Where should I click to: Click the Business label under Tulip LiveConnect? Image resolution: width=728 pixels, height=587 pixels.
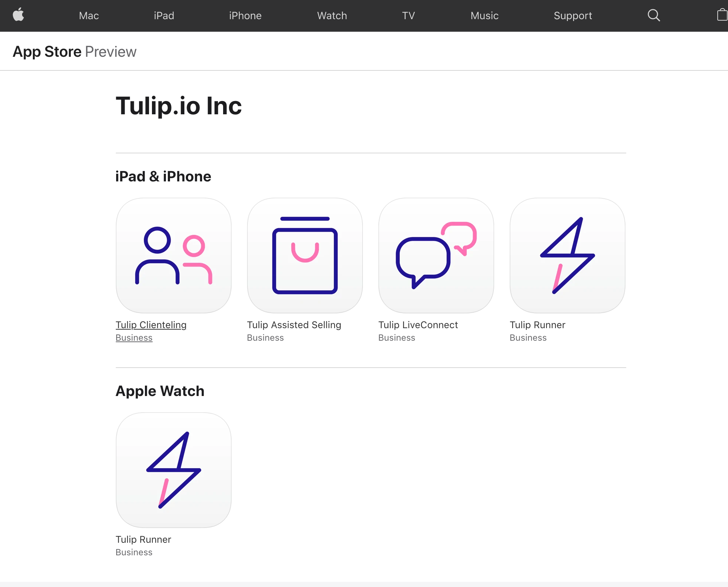pos(396,337)
